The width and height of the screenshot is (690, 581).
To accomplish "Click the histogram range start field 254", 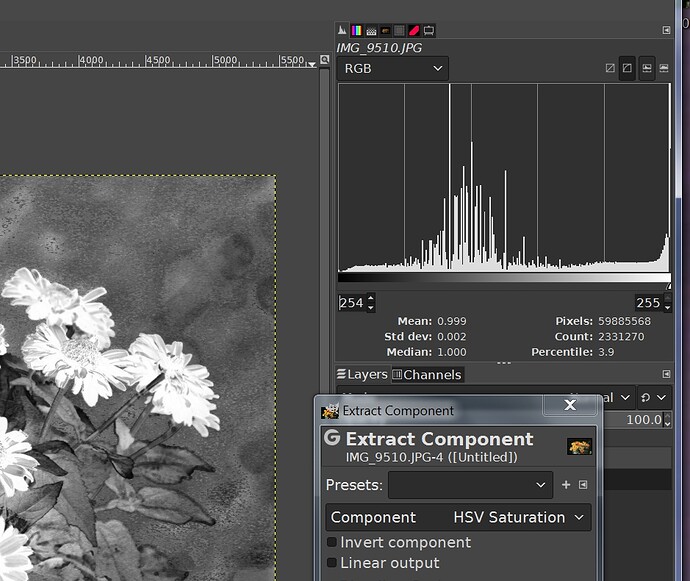I will pos(351,303).
